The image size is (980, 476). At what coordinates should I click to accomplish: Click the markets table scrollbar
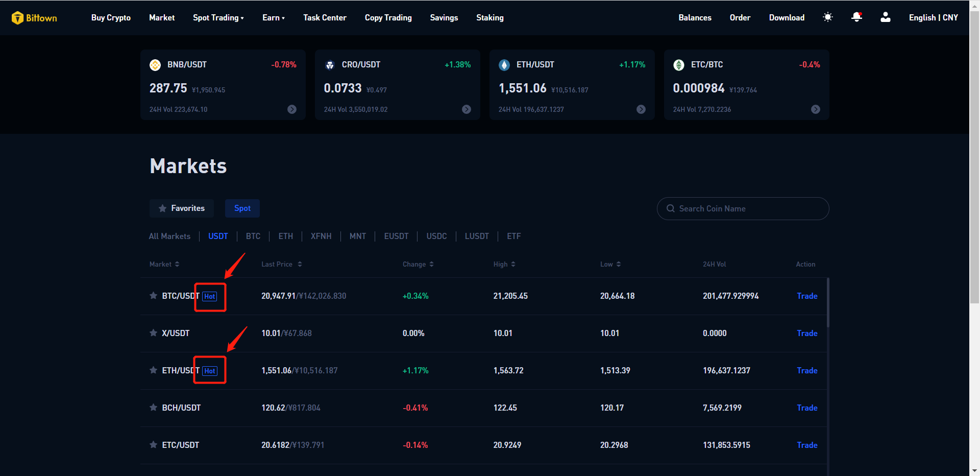point(828,302)
